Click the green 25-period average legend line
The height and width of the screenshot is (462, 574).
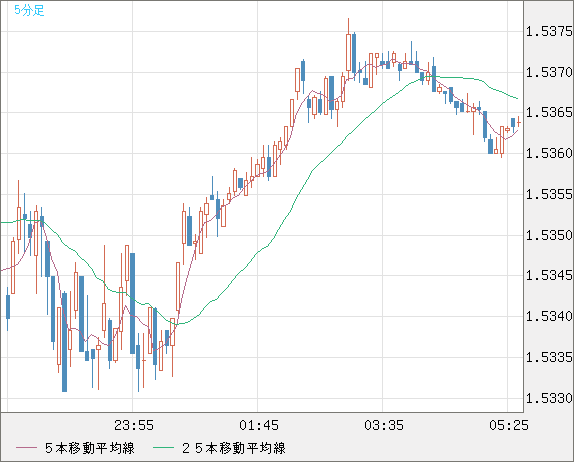coord(163,448)
